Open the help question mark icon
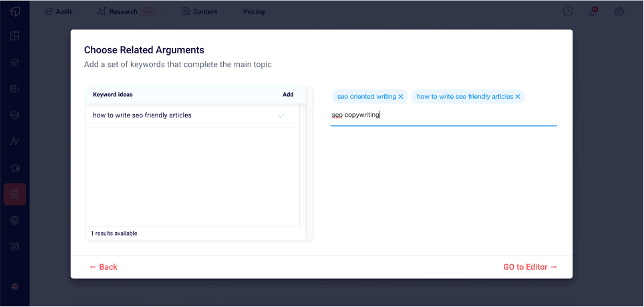 tap(568, 11)
